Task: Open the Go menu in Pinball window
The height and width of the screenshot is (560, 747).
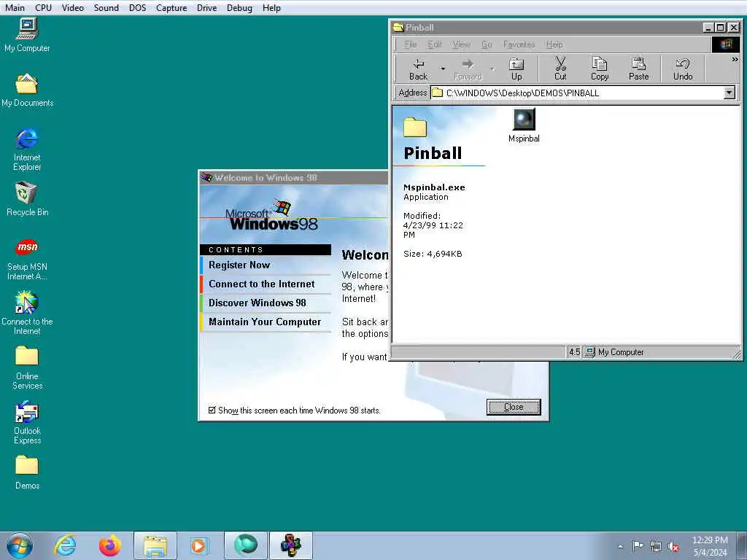Action: (x=487, y=44)
